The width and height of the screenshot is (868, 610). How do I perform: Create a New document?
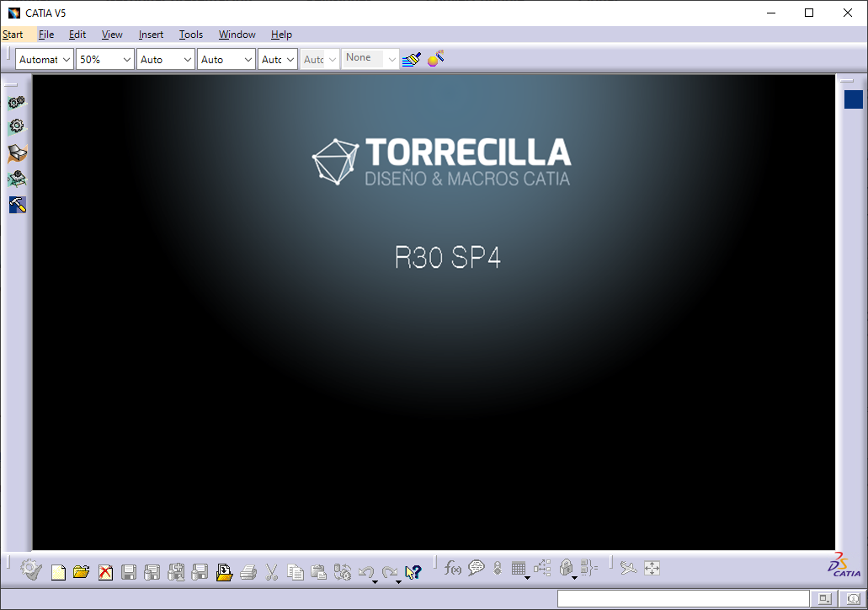58,572
